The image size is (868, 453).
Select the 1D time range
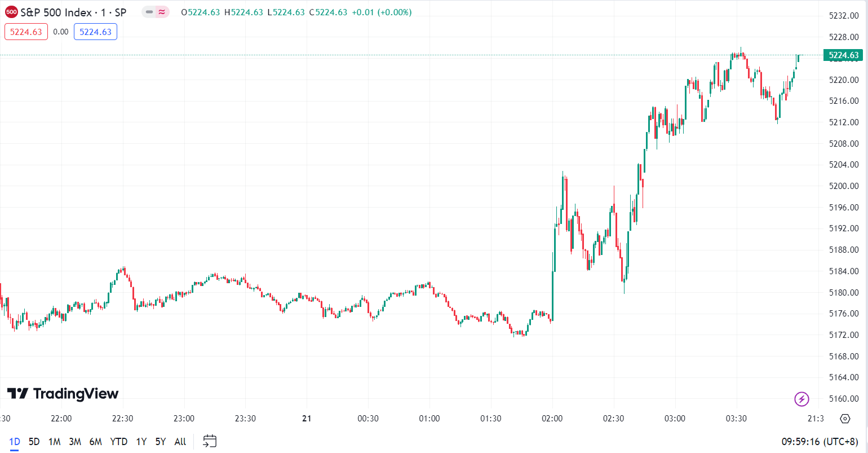15,442
